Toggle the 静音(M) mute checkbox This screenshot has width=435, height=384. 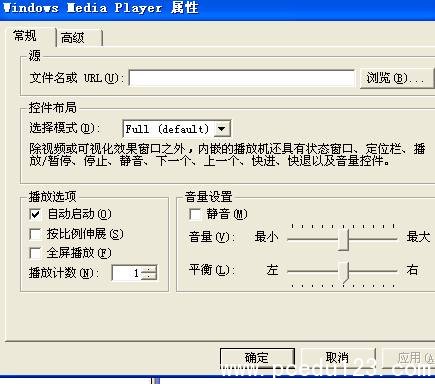click(195, 214)
